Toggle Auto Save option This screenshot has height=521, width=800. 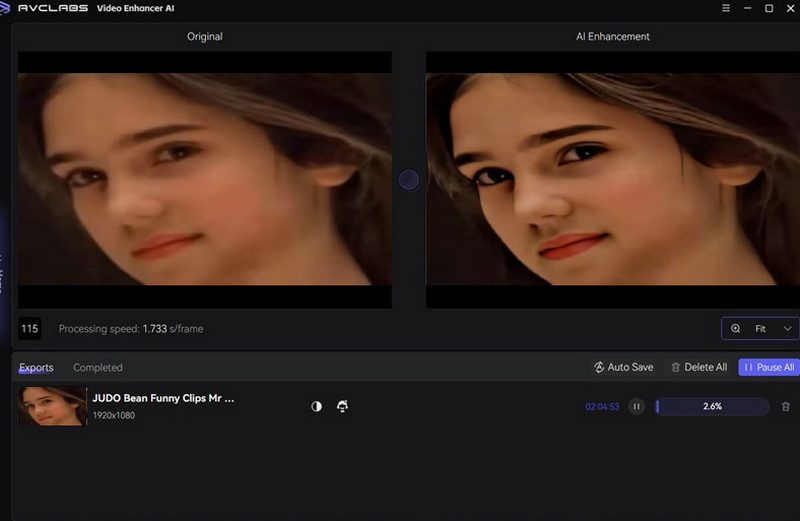pyautogui.click(x=623, y=367)
